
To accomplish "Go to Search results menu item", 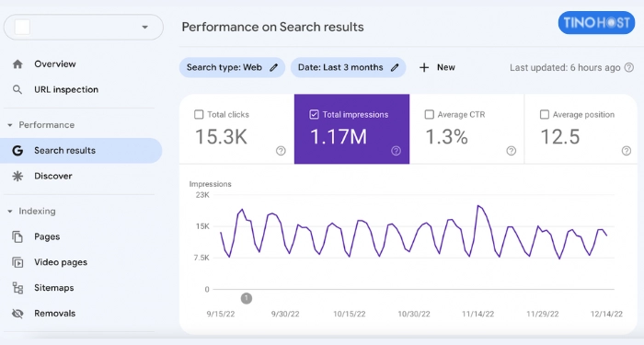I will click(x=81, y=151).
